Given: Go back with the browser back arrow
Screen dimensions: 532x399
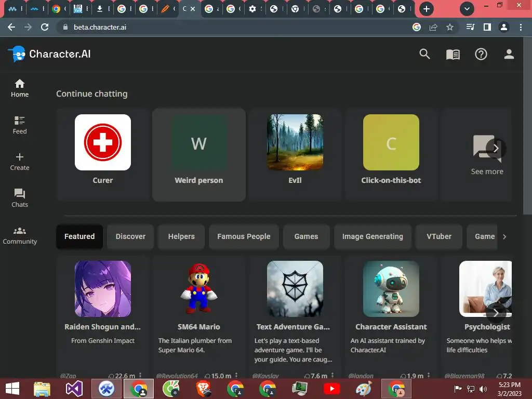Looking at the screenshot, I should tap(11, 27).
